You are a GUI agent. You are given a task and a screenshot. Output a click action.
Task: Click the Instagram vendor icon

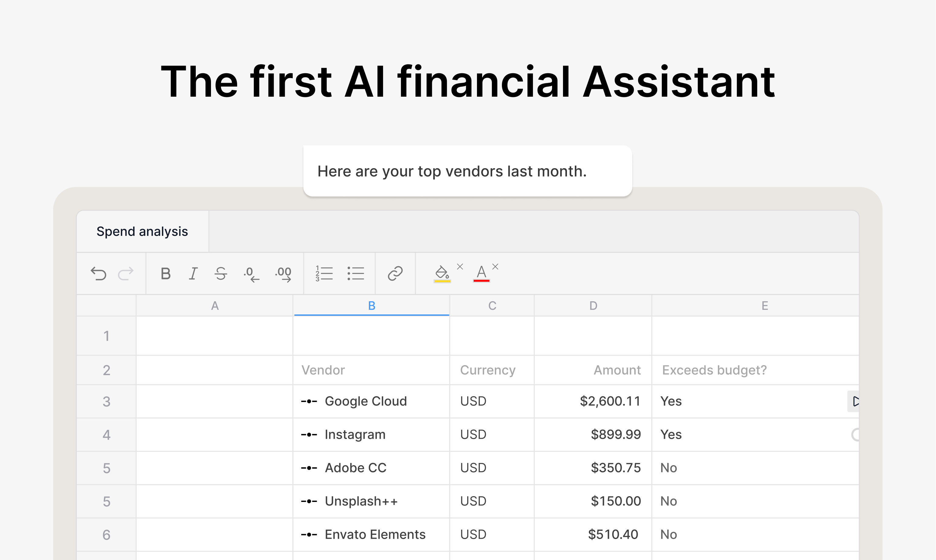click(309, 435)
